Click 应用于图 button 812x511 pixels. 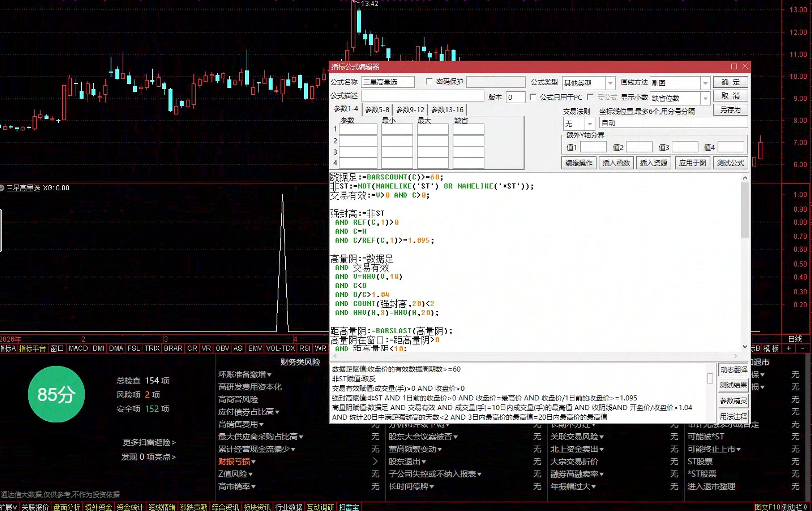pyautogui.click(x=693, y=163)
